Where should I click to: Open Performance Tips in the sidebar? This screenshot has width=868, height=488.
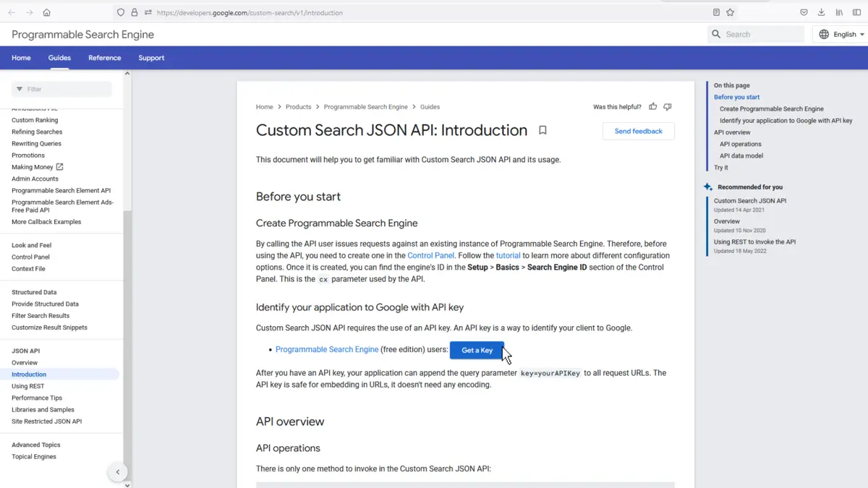point(37,398)
